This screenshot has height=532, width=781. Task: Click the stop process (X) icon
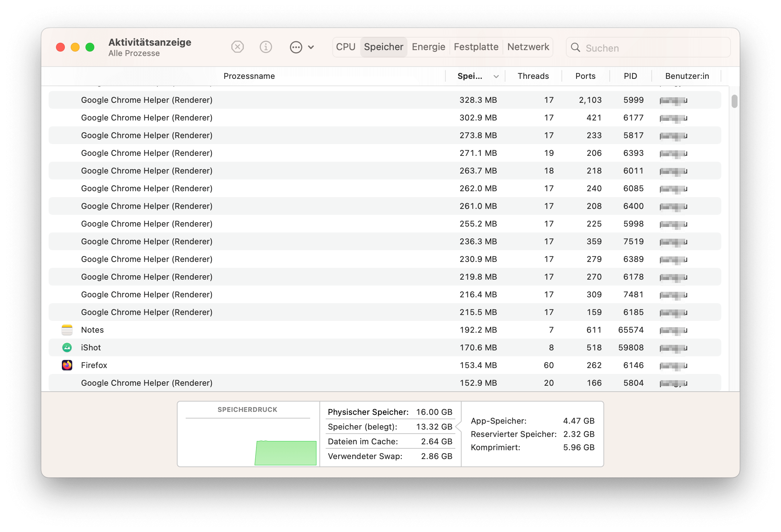click(238, 47)
